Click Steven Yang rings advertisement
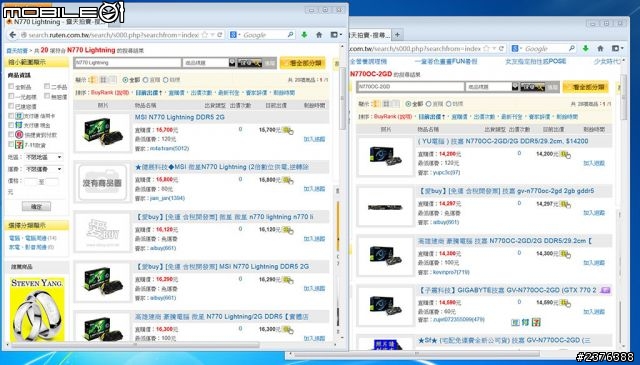Viewport: 640px width, 365px height. tap(37, 309)
